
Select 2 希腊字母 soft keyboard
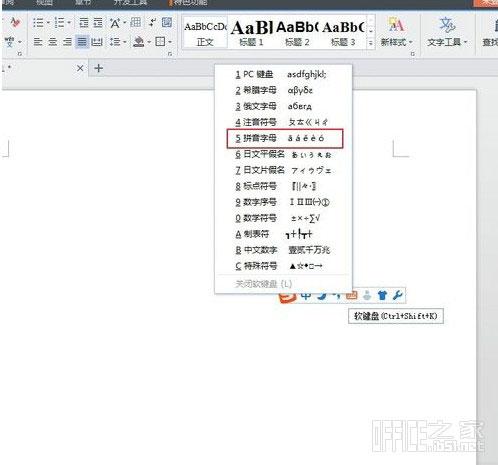coord(283,90)
